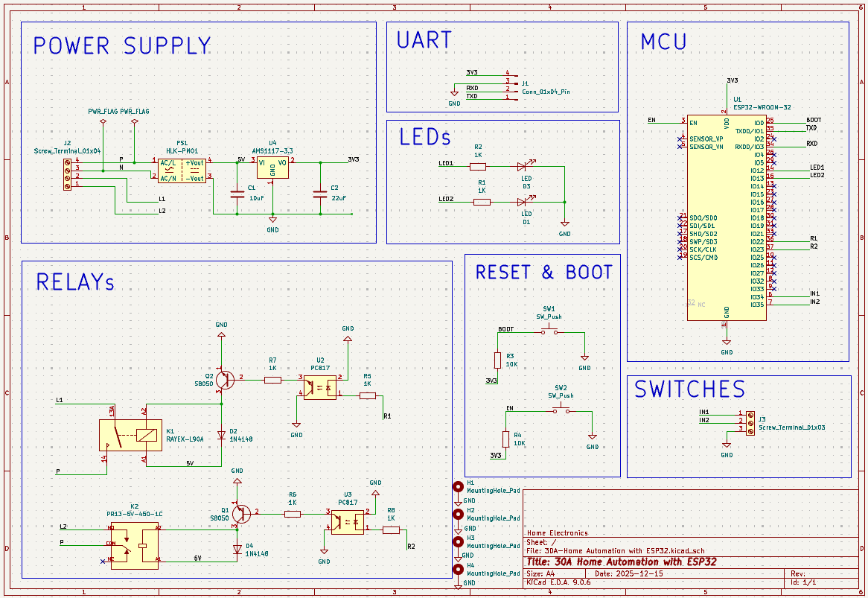Screen dimensions: 868x598
Task: Click the R3 10K pull-up resistor
Action: [498, 360]
